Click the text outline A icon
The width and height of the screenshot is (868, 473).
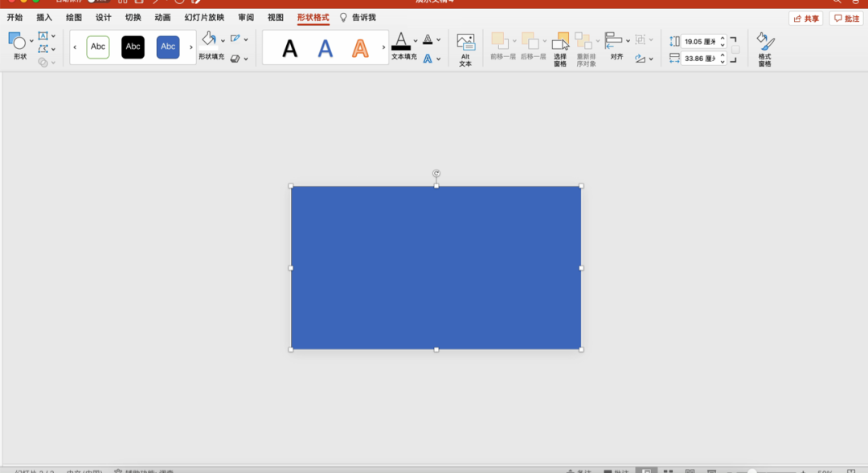(428, 39)
